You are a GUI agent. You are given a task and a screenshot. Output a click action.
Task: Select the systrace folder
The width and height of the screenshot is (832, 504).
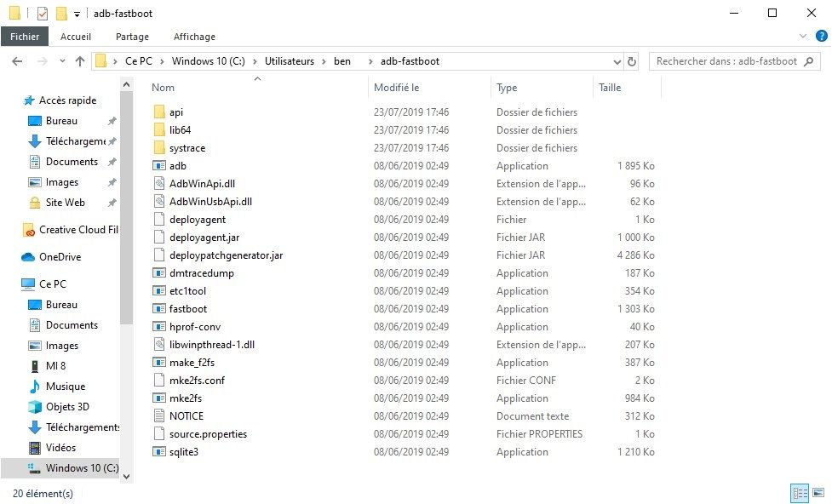[186, 148]
